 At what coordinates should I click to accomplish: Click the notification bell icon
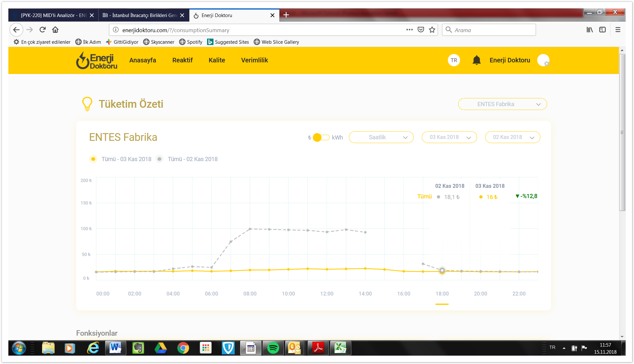(x=476, y=60)
